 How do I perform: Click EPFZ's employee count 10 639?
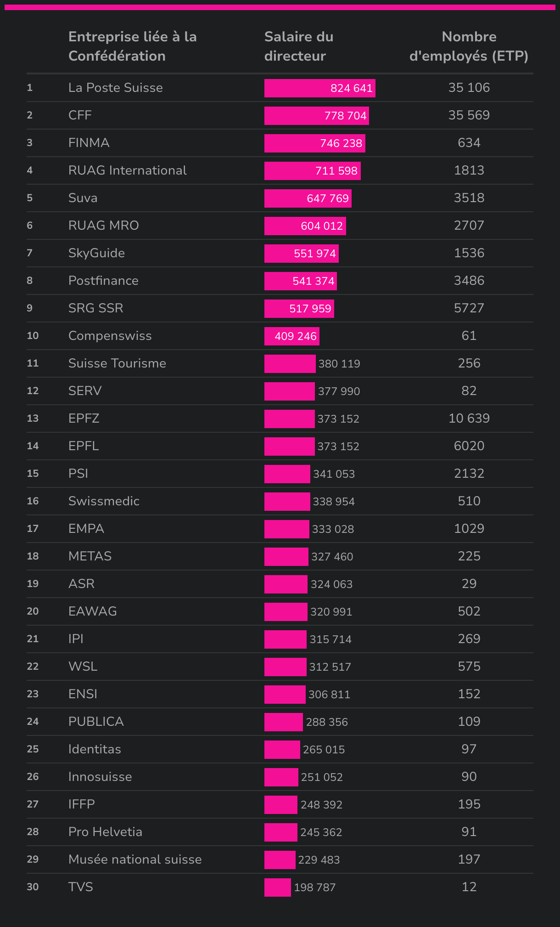click(469, 418)
